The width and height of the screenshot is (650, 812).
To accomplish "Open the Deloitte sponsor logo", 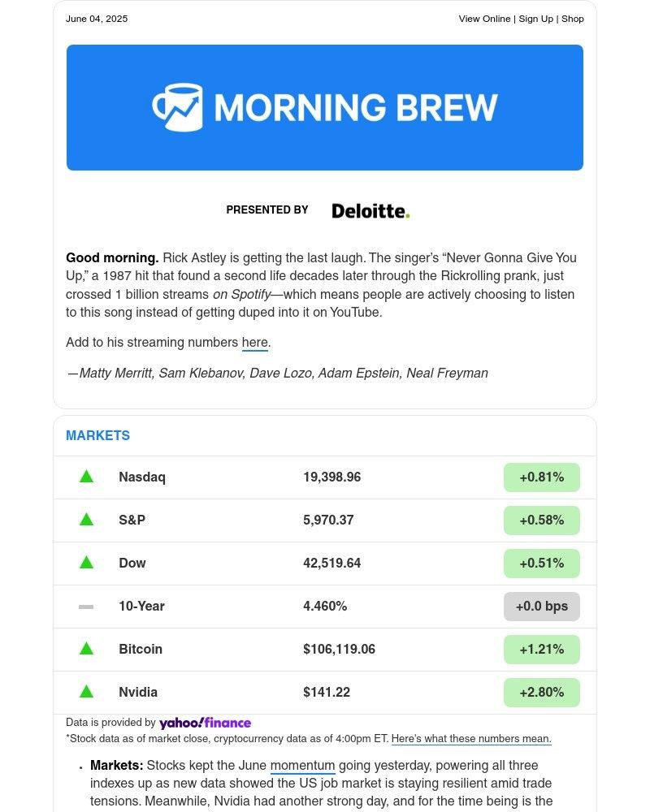I will (370, 211).
